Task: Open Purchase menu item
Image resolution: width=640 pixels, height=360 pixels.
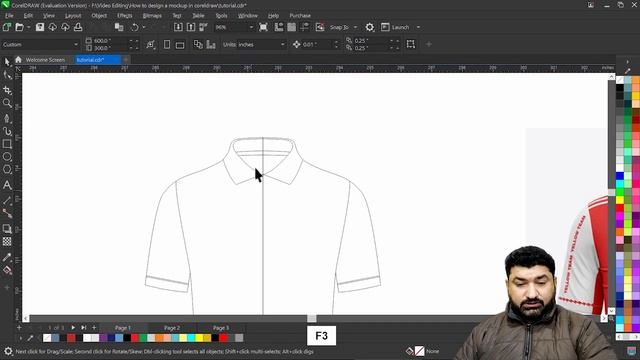Action: click(300, 16)
